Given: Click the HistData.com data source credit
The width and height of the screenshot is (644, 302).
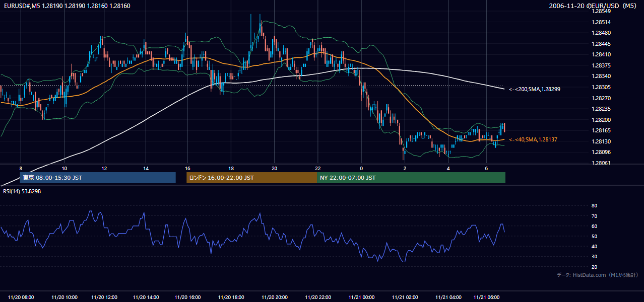Looking at the screenshot, I should [598, 275].
